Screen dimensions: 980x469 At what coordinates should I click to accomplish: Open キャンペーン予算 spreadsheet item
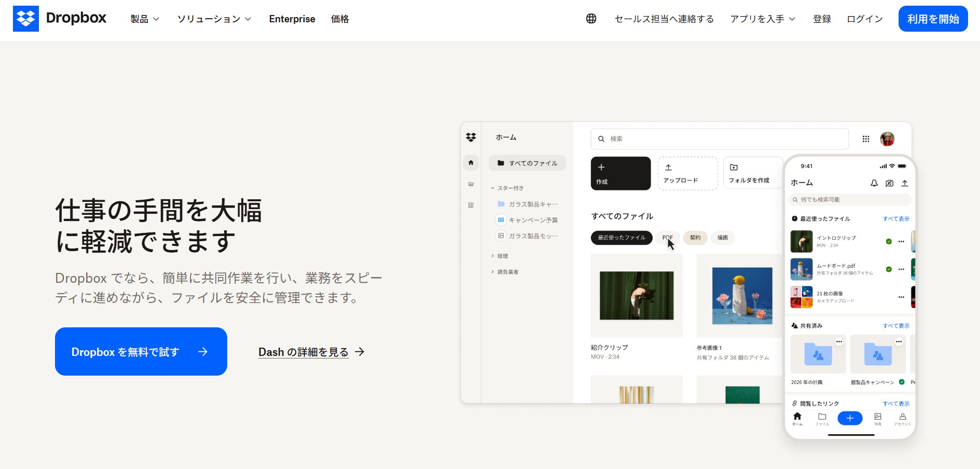point(527,220)
